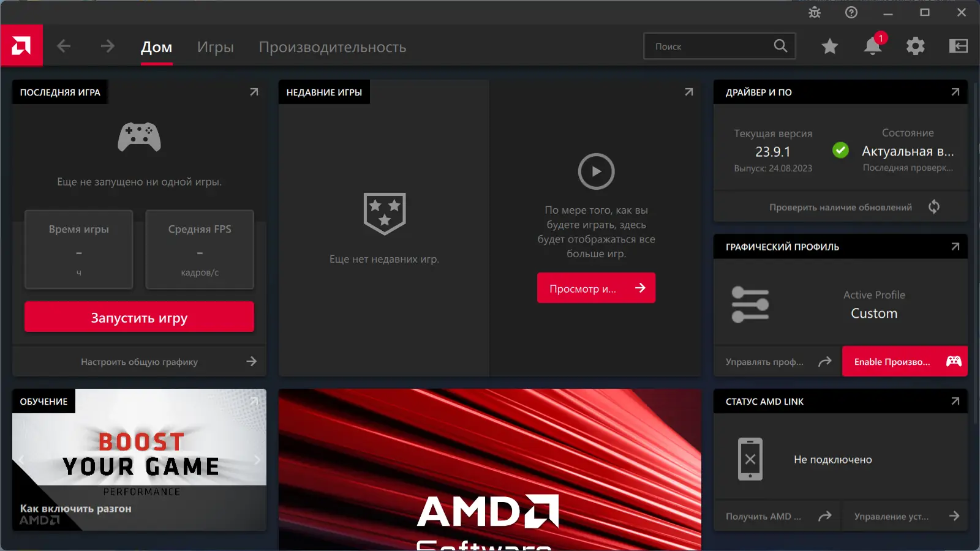Expand the ДРАЙВЕР И ПО panel
The image size is (980, 551).
(x=955, y=92)
